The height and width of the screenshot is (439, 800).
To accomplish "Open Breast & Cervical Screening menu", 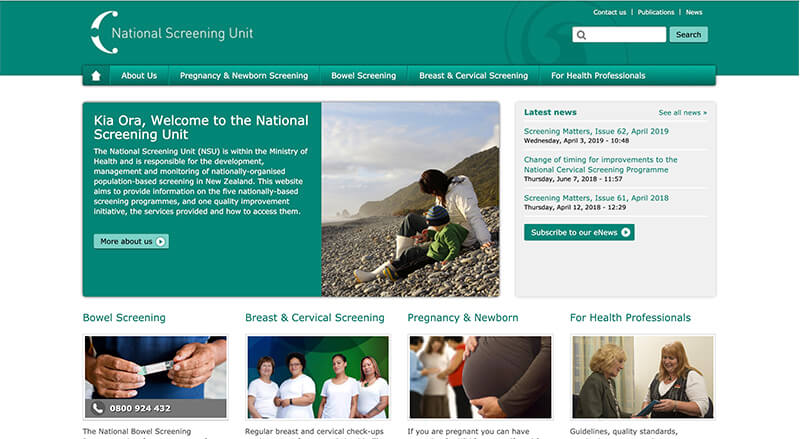I will pyautogui.click(x=473, y=76).
